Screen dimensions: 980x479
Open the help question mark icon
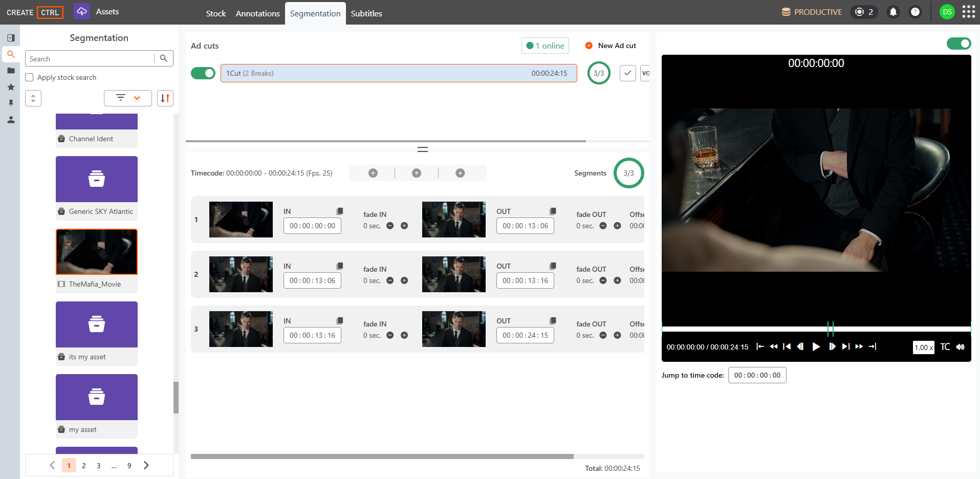point(915,12)
